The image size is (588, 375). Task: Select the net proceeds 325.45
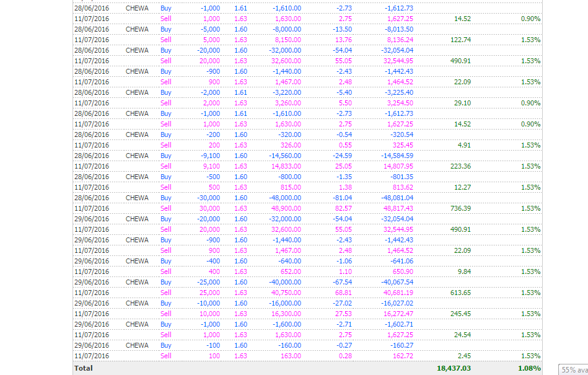tap(403, 145)
